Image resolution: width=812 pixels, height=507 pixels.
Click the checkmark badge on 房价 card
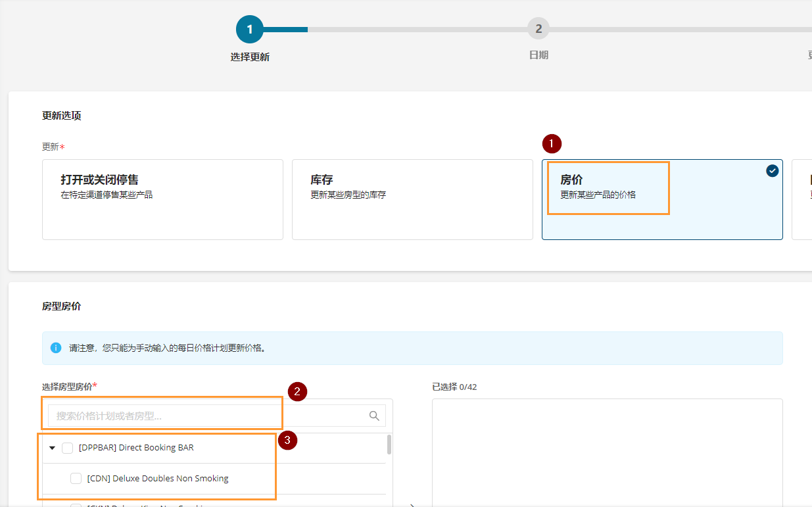[773, 170]
